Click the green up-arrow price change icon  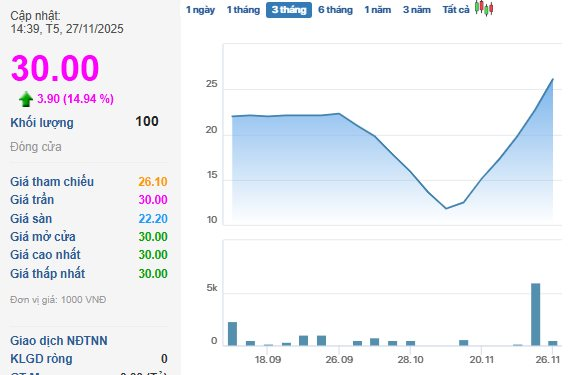[x=26, y=99]
